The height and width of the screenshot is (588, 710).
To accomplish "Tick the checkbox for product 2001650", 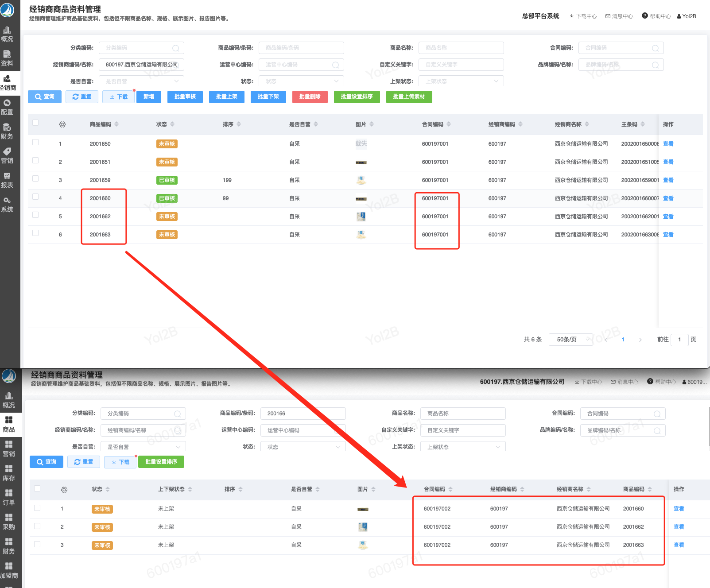I will pos(35,142).
